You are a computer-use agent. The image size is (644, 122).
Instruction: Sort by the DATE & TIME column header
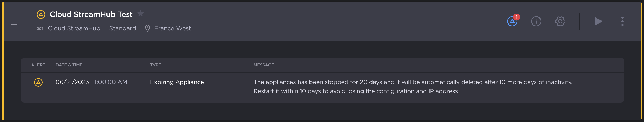[x=69, y=65]
